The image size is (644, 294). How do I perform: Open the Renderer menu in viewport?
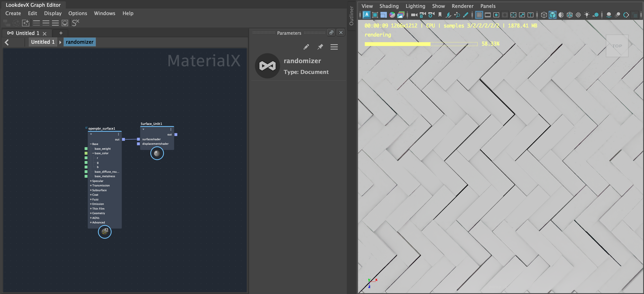click(x=462, y=6)
